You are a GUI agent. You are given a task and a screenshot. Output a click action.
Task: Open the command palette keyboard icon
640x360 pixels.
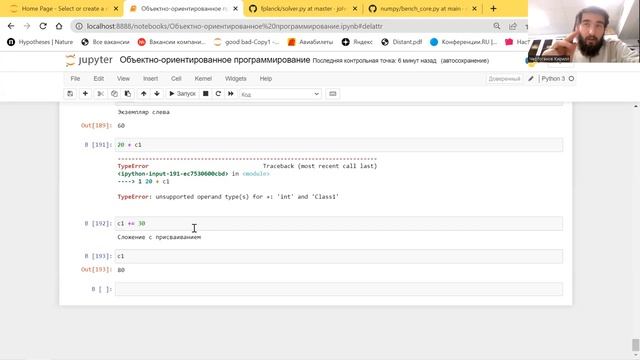pos(333,94)
